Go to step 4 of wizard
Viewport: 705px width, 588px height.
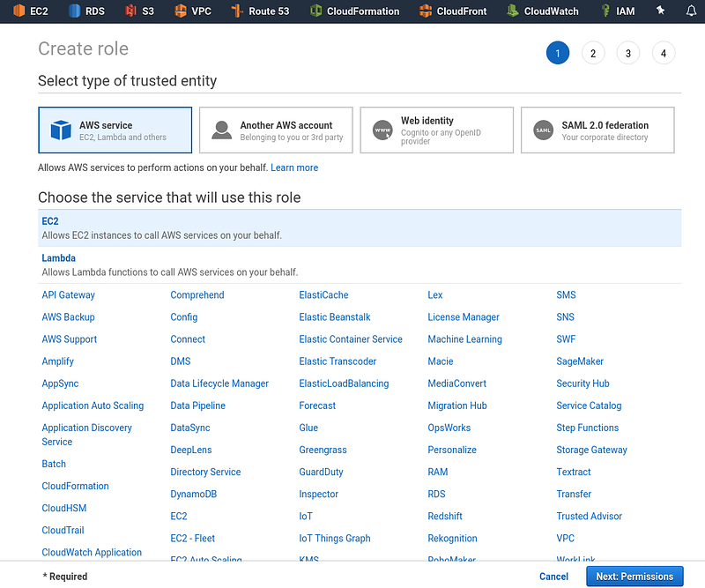(x=664, y=53)
